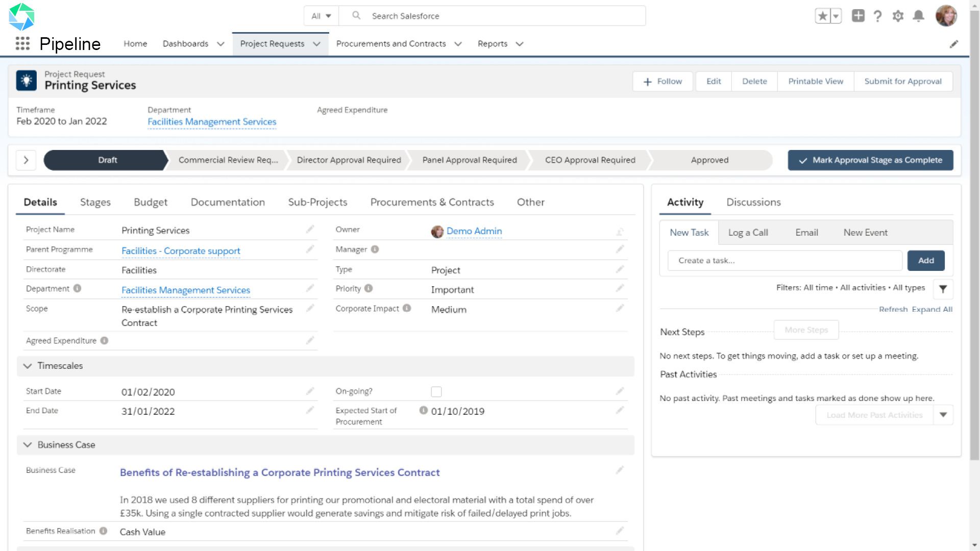Go to the Home nav item
This screenshot has width=980, height=551.
coord(135,44)
